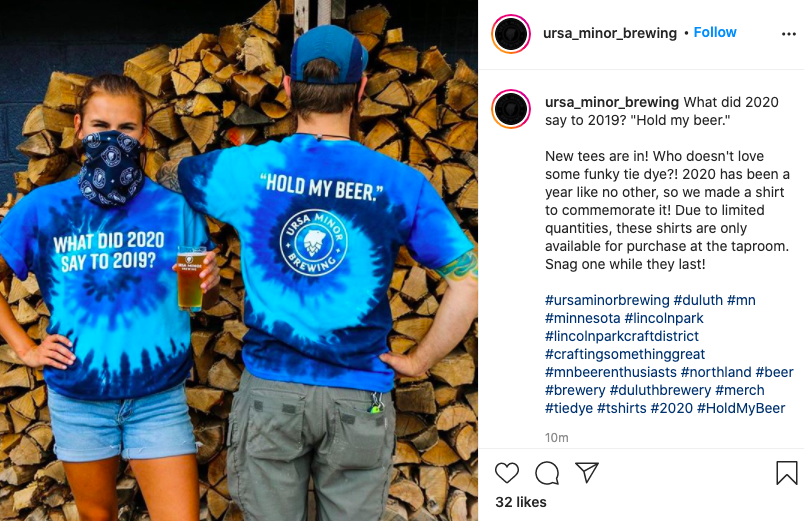This screenshot has width=804, height=521.
Task: Open the ursa_minor_brewing username in the caption
Action: (612, 103)
